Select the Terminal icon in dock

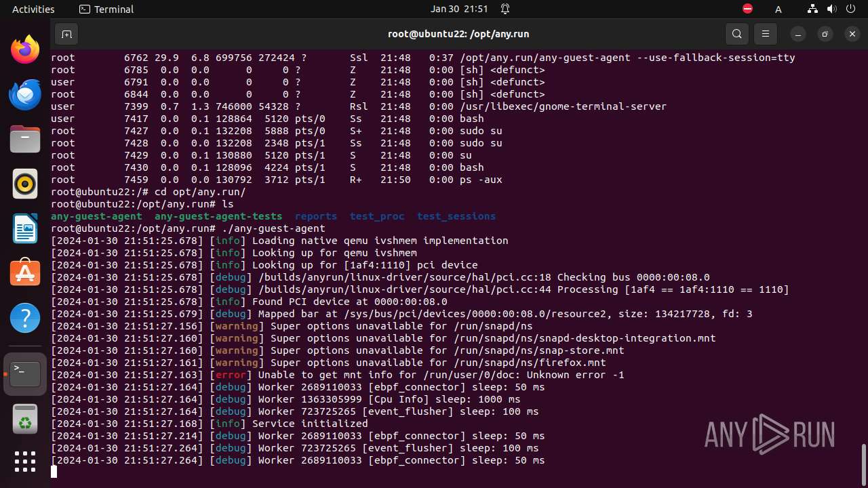(25, 374)
